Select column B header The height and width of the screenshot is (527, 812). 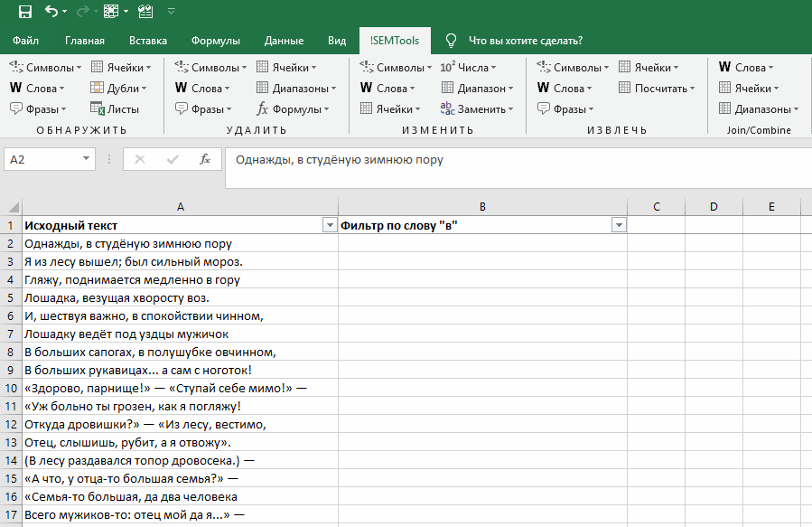(482, 207)
